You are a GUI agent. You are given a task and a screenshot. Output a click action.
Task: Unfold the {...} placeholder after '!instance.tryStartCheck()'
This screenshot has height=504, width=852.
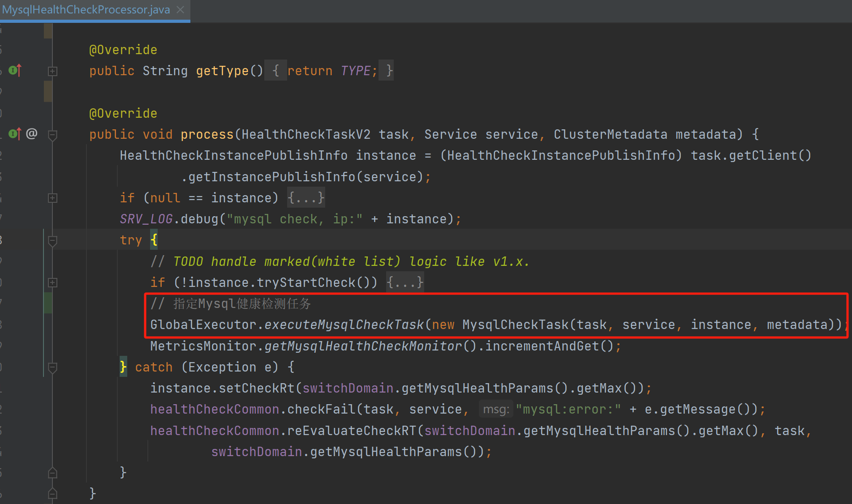click(x=405, y=282)
